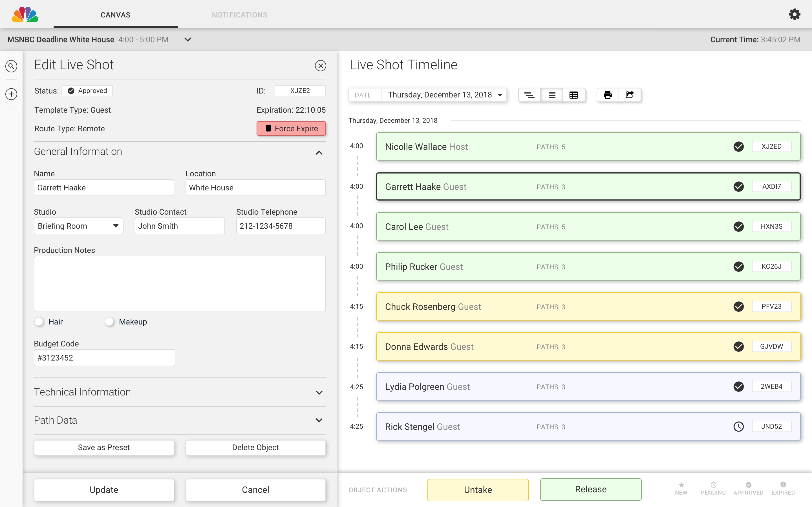Switch to staggered timeline view icon

coord(529,95)
